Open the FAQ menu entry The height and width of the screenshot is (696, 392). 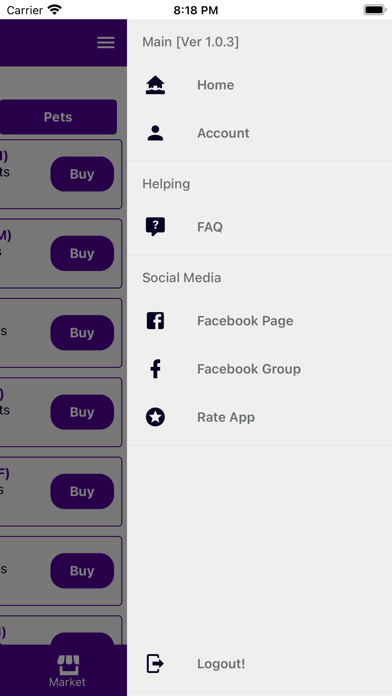(260, 227)
